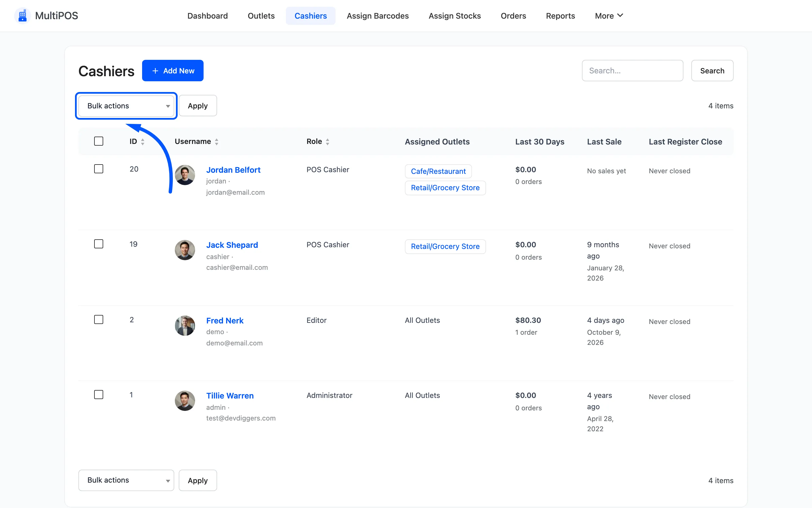Viewport: 812px width, 508px height.
Task: Open the top Bulk actions dropdown
Action: [x=126, y=106]
